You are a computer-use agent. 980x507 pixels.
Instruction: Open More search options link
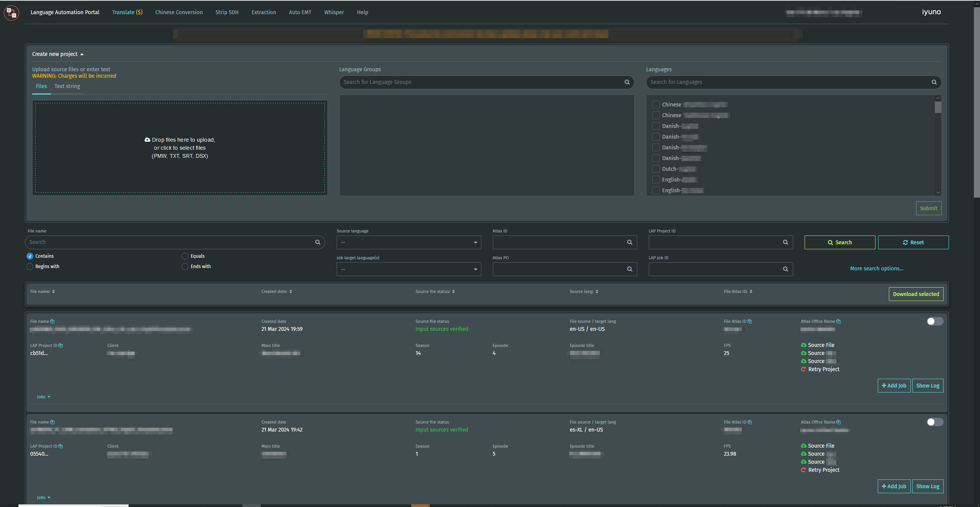[877, 268]
